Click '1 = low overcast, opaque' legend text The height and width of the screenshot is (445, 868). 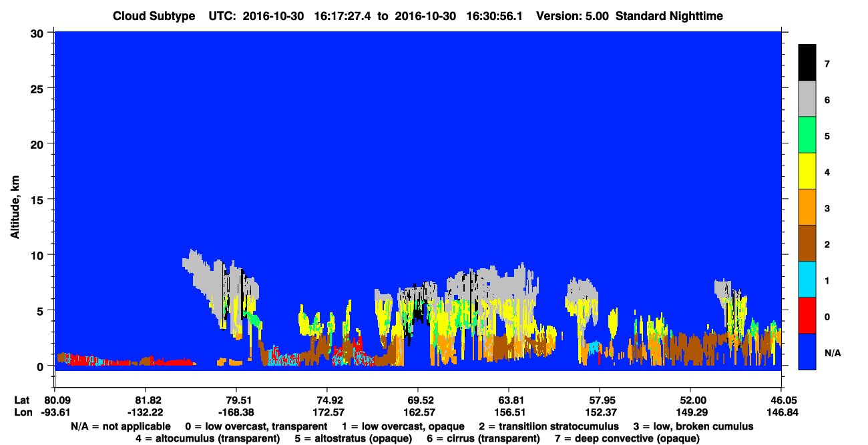[403, 426]
